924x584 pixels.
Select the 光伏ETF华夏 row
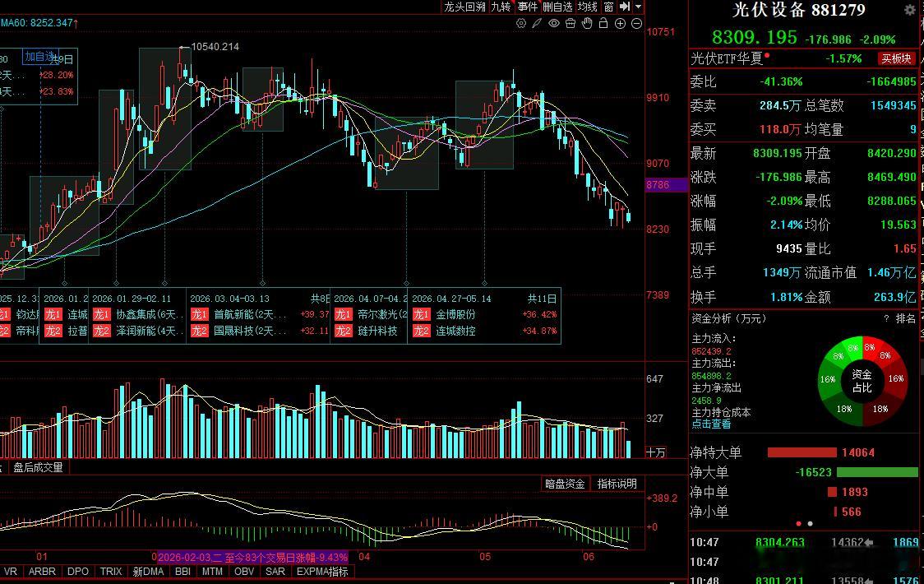coord(803,58)
